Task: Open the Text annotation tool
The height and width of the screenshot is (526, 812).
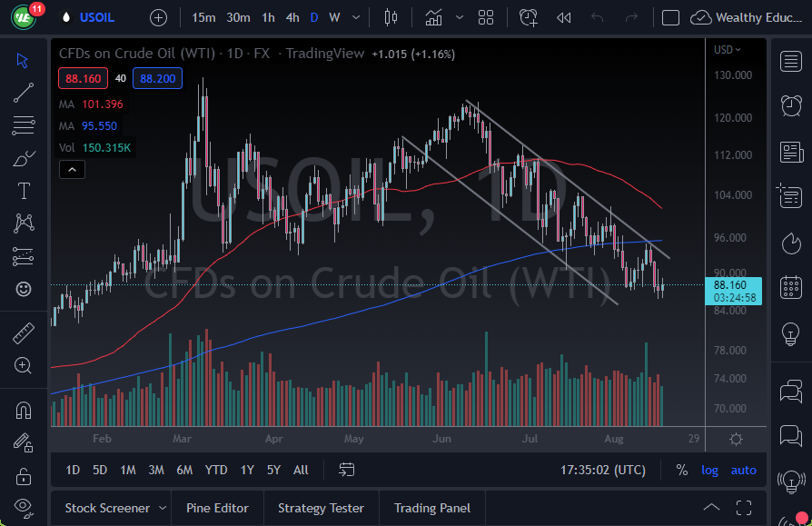Action: point(23,190)
